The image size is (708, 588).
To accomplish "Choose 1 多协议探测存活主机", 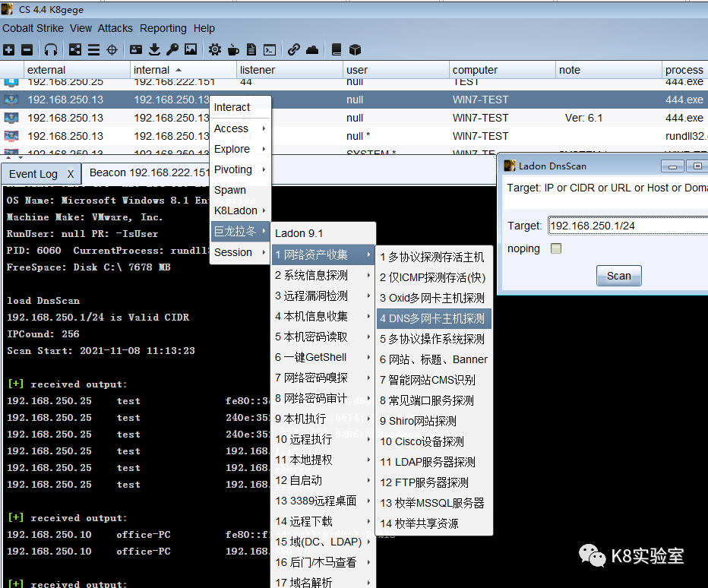I will click(434, 257).
